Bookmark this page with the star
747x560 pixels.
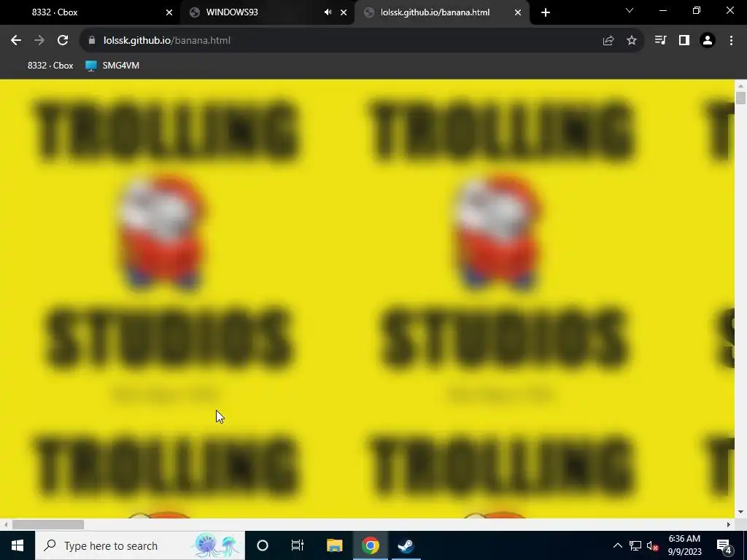pyautogui.click(x=632, y=41)
